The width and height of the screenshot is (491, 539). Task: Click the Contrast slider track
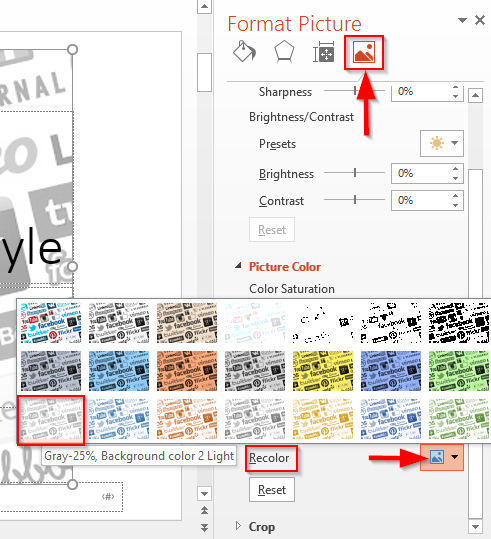point(354,199)
